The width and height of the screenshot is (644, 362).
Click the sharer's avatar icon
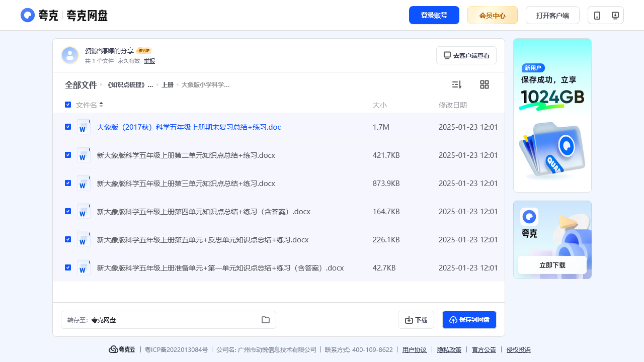[x=70, y=55]
